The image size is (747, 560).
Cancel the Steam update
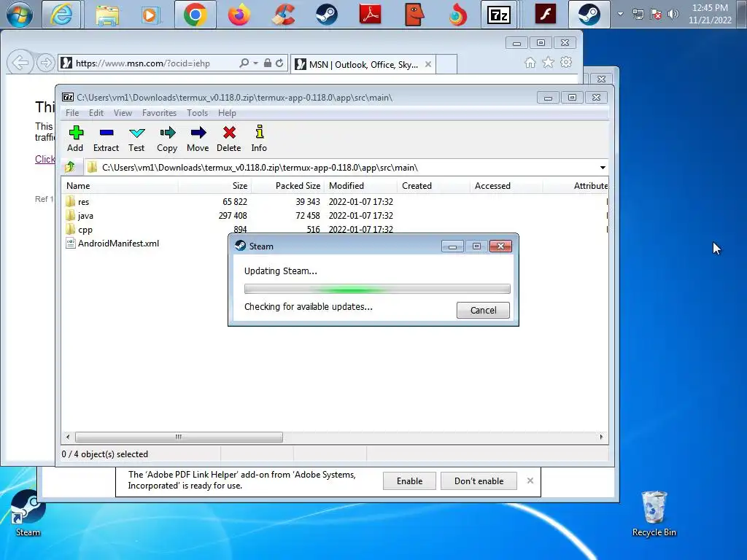(483, 310)
